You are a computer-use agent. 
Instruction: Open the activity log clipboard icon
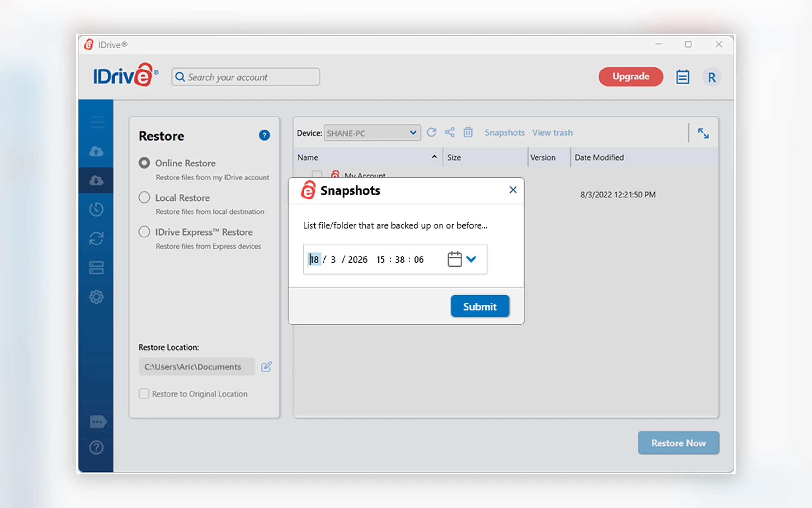tap(683, 77)
